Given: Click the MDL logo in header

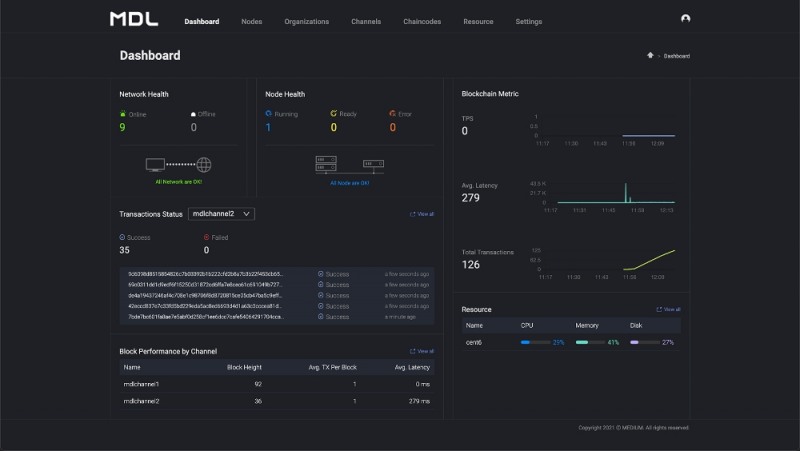Looking at the screenshot, I should [x=133, y=19].
